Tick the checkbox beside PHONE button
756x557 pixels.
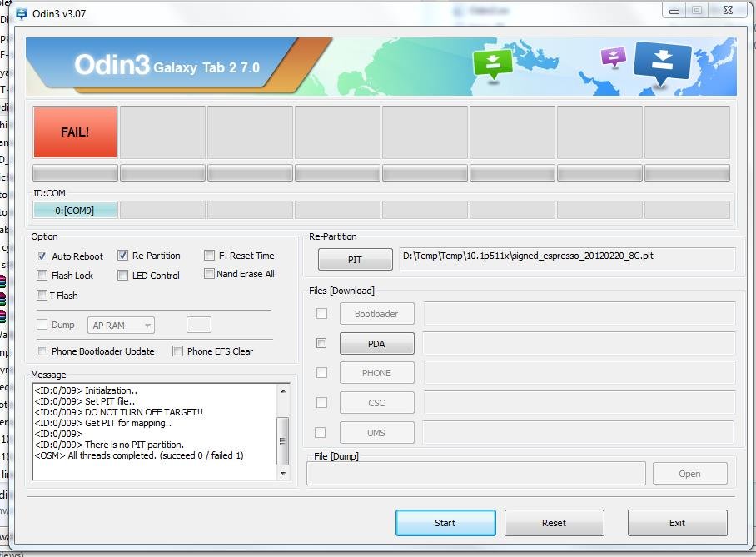click(x=321, y=373)
